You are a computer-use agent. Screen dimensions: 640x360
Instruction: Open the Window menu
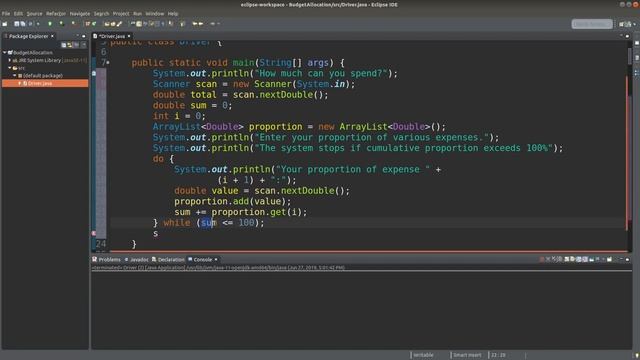pos(155,13)
